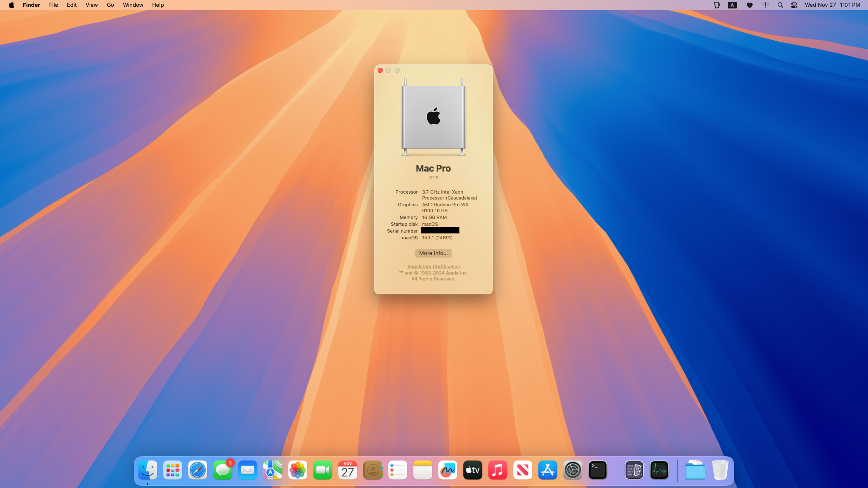Viewport: 868px width, 488px height.
Task: Open the Help menu
Action: [158, 5]
